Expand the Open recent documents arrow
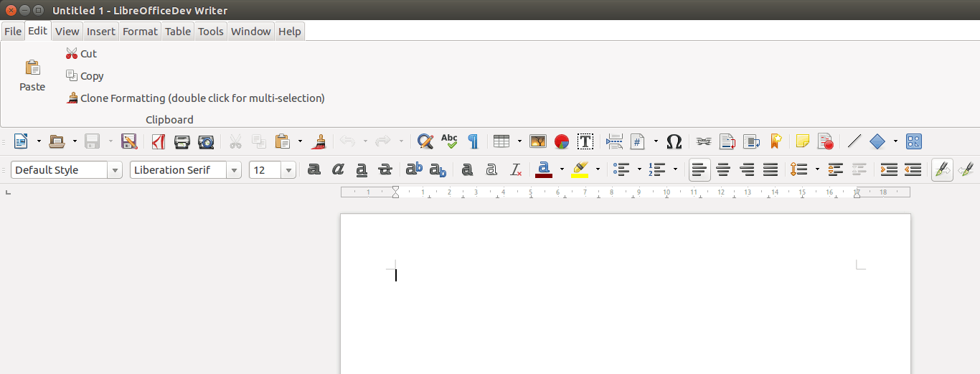The width and height of the screenshot is (980, 374). (75, 141)
